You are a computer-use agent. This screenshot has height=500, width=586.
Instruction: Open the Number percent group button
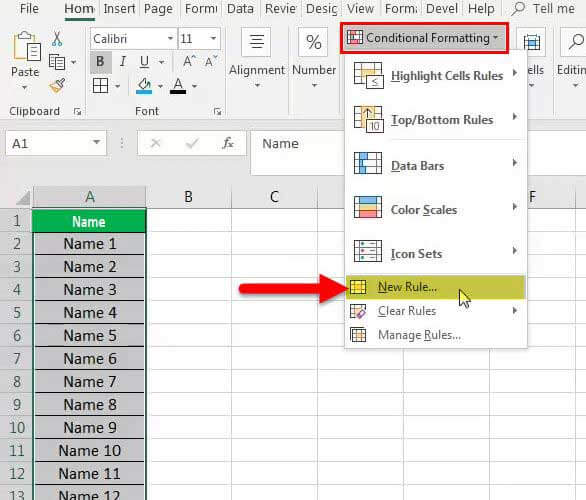pos(314,59)
